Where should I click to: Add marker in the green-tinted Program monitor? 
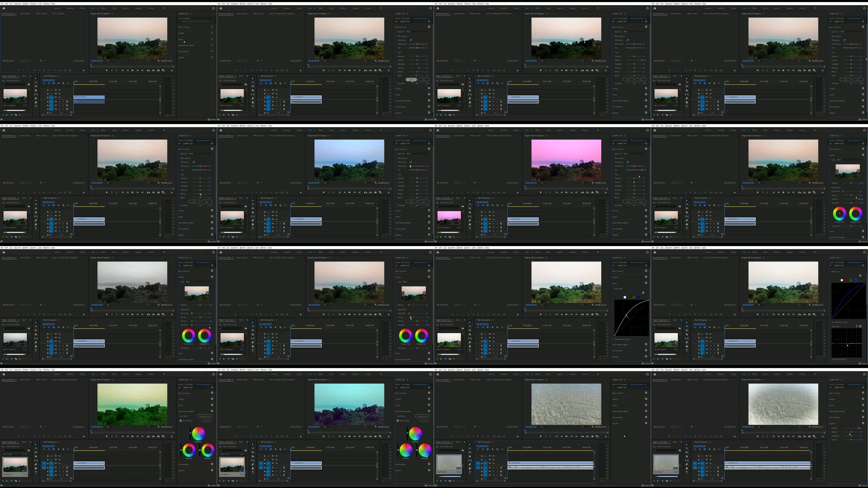107,436
